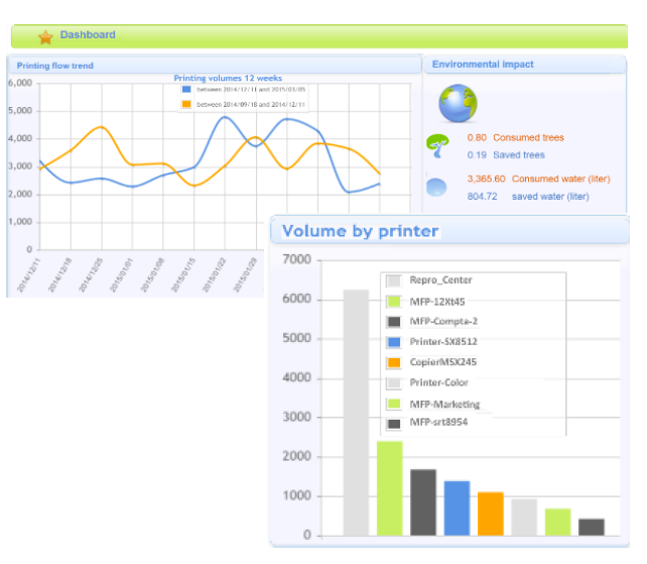Click Repro_Center legend entry
Viewport: 647px width, 564px height.
[441, 280]
